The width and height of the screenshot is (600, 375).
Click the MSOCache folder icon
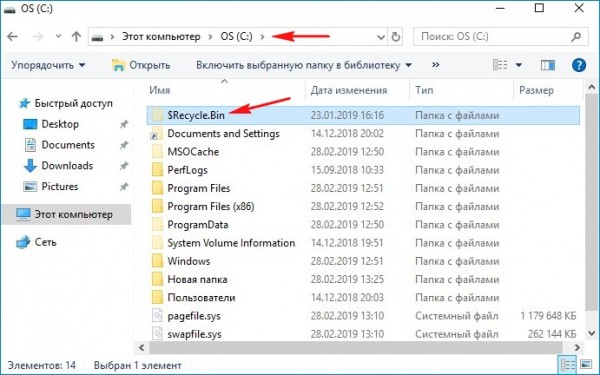pyautogui.click(x=157, y=152)
